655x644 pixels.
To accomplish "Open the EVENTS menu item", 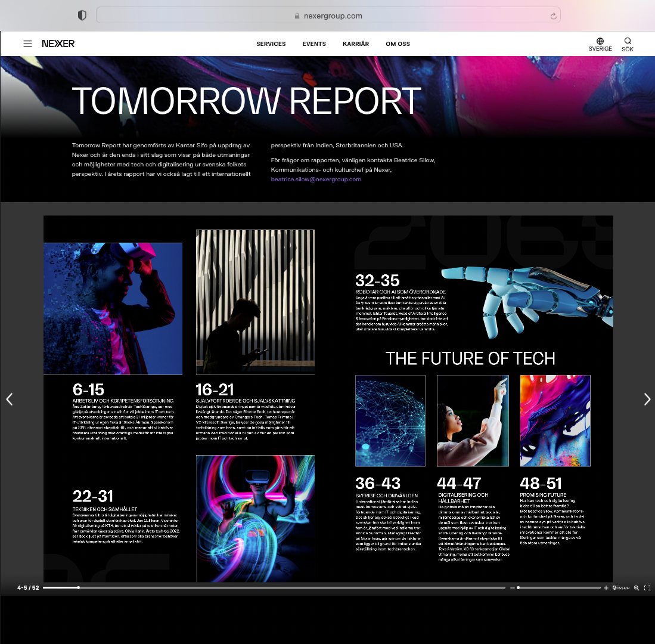I will (314, 44).
